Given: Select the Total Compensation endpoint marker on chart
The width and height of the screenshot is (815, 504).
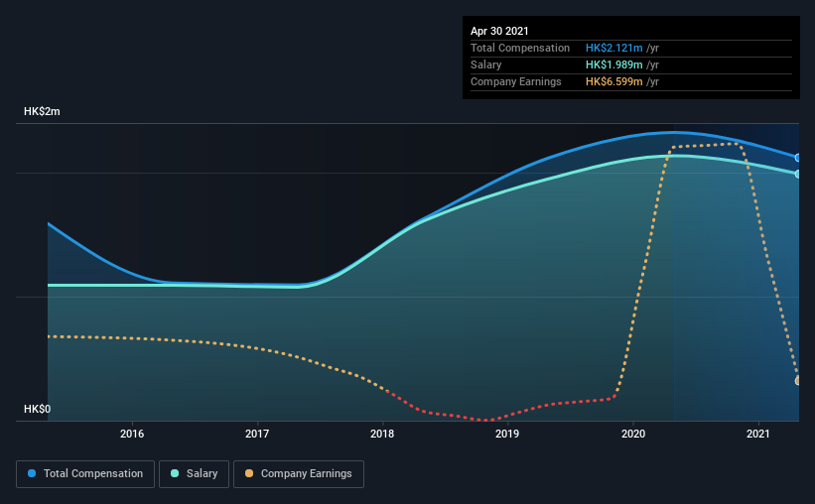Looking at the screenshot, I should pos(797,158).
